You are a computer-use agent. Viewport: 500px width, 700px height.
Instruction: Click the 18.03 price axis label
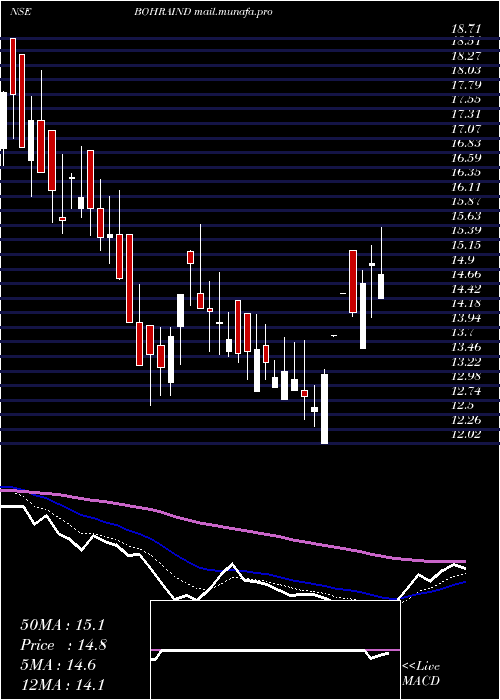466,71
